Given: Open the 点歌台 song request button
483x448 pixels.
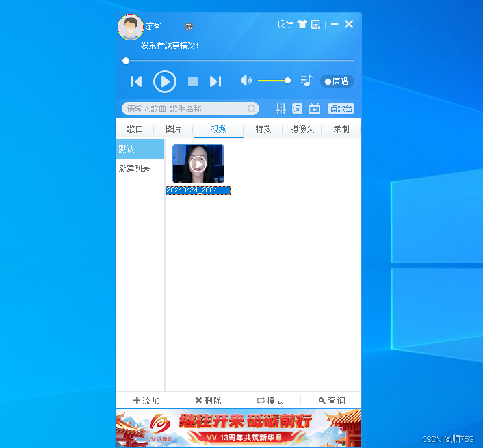Looking at the screenshot, I should click(x=341, y=109).
